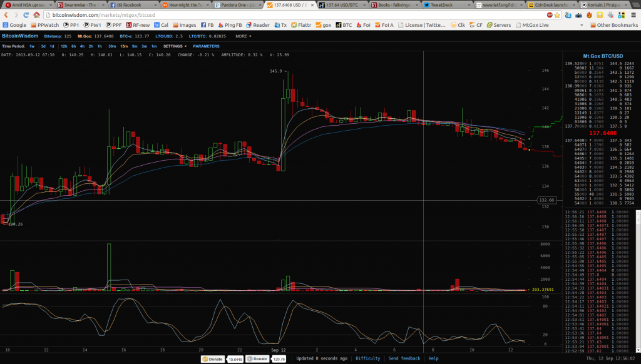Close the Kontakt Piratpartiet tab
This screenshot has width=641, height=364.
coord(626,5)
